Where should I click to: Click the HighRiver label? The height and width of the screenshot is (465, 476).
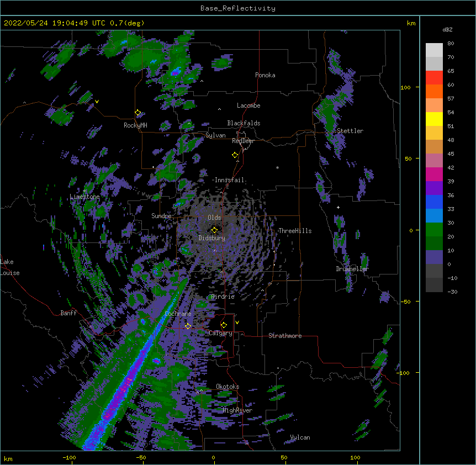237,410
